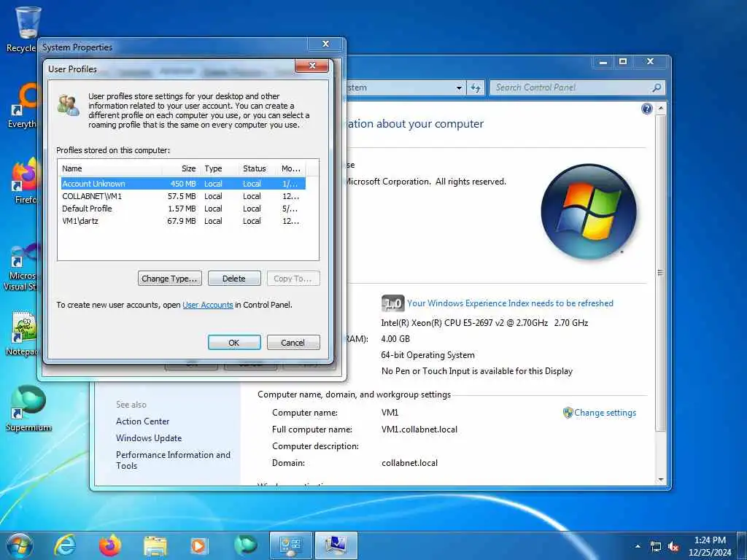Open the Notepad++ desktop shortcut

point(21,333)
